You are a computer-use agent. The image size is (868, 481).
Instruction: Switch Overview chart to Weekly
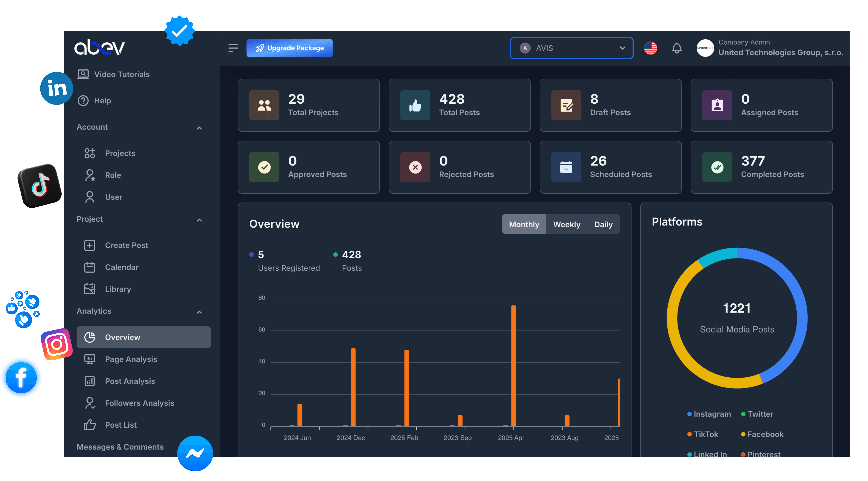[x=567, y=224]
